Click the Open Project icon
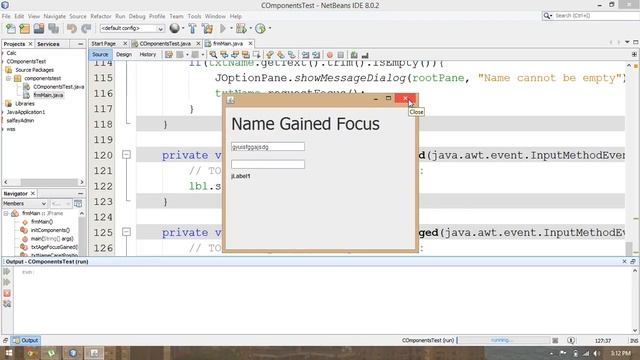The height and width of the screenshot is (360, 640). coord(39,29)
